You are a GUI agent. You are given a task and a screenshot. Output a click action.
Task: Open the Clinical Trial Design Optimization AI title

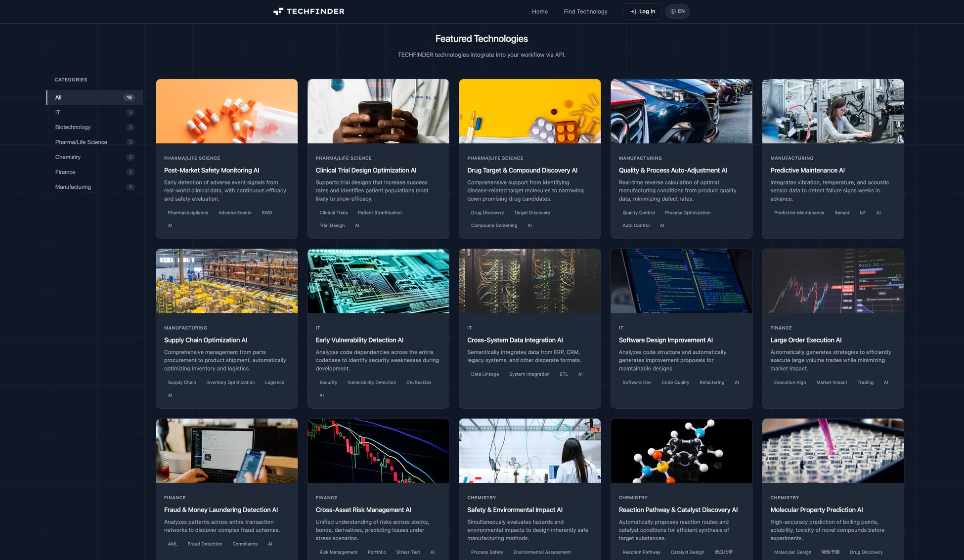click(366, 170)
